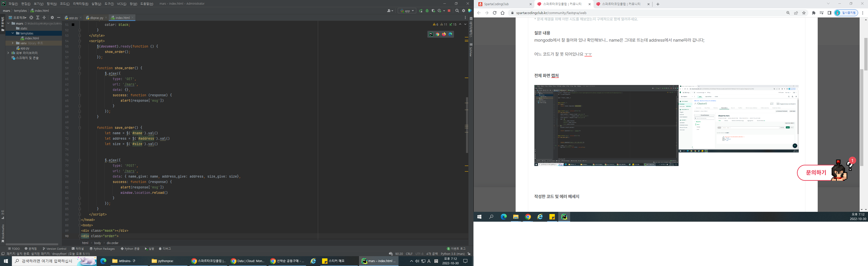Collapse the templates folder
868x266 pixels.
click(x=13, y=33)
